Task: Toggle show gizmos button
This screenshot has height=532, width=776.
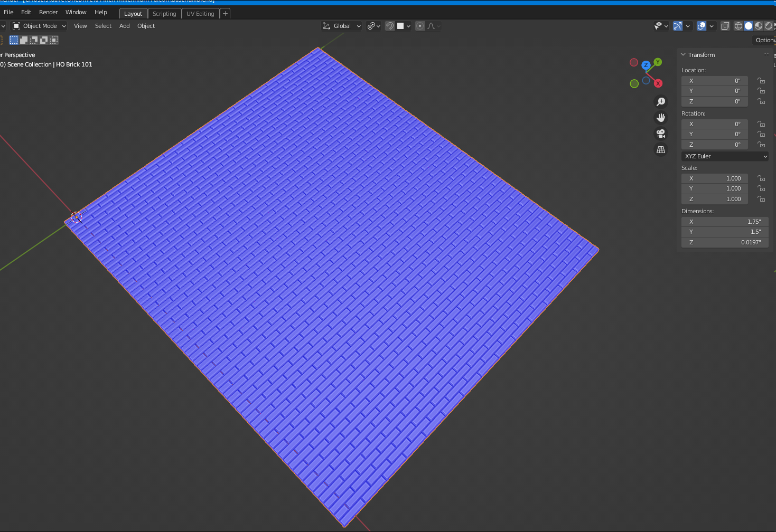Action: coord(678,26)
